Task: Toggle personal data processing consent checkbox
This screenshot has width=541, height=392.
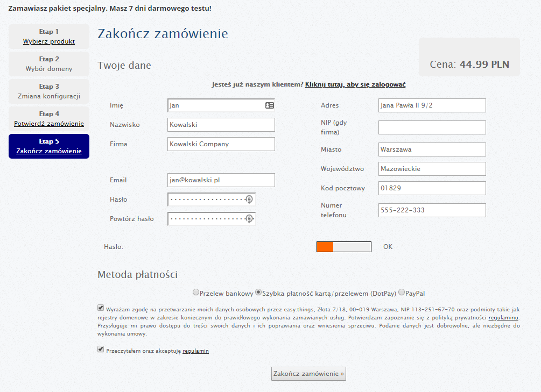Action: [101, 308]
